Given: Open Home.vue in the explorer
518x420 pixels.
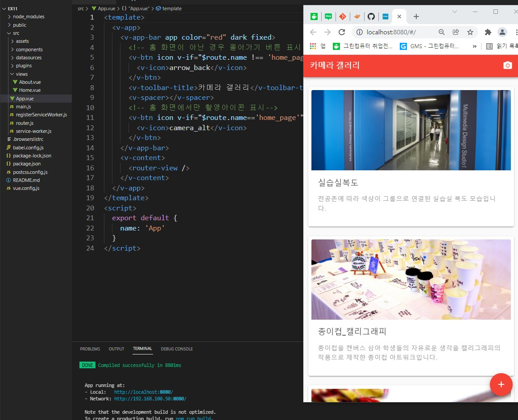Looking at the screenshot, I should pos(29,90).
